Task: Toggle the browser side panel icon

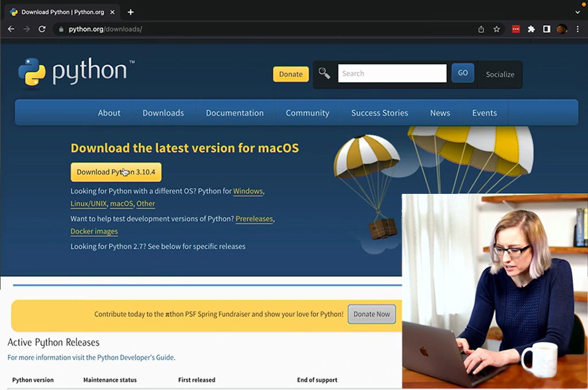Action: tap(547, 29)
